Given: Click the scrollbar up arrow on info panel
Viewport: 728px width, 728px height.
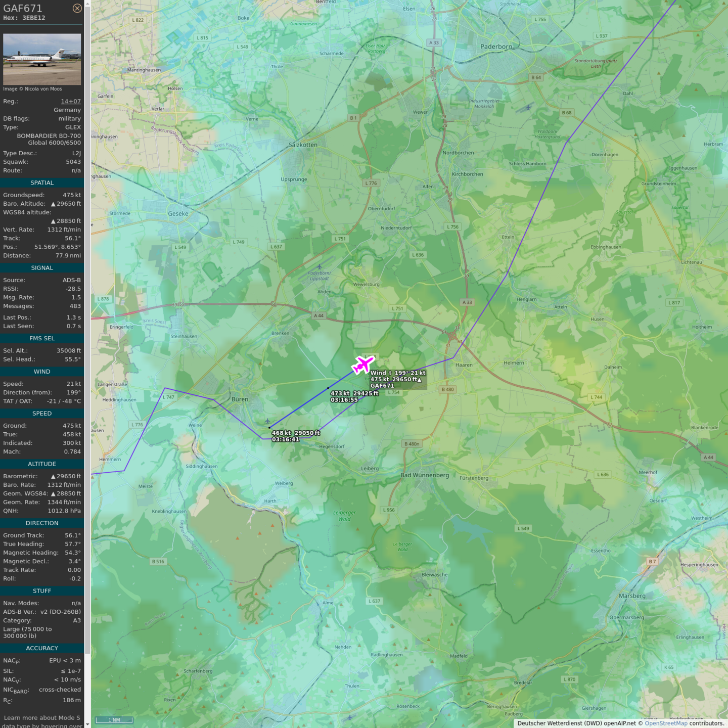Looking at the screenshot, I should [87, 3].
